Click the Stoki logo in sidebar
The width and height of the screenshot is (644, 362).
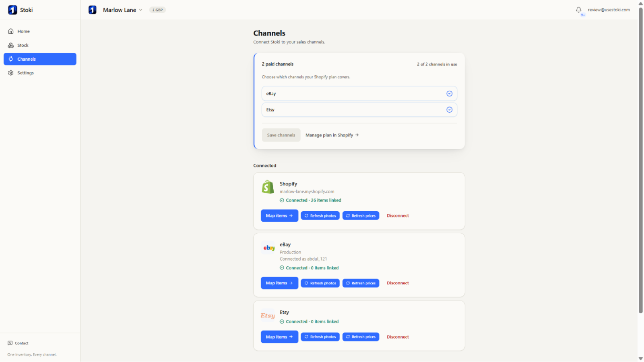pos(12,10)
